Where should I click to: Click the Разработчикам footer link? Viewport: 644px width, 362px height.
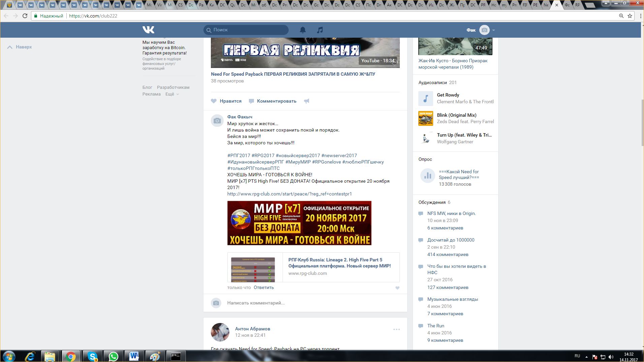(x=173, y=87)
